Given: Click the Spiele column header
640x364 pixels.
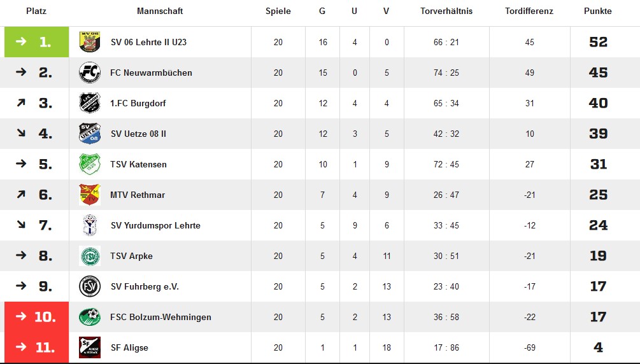Looking at the screenshot, I should pyautogui.click(x=278, y=11).
